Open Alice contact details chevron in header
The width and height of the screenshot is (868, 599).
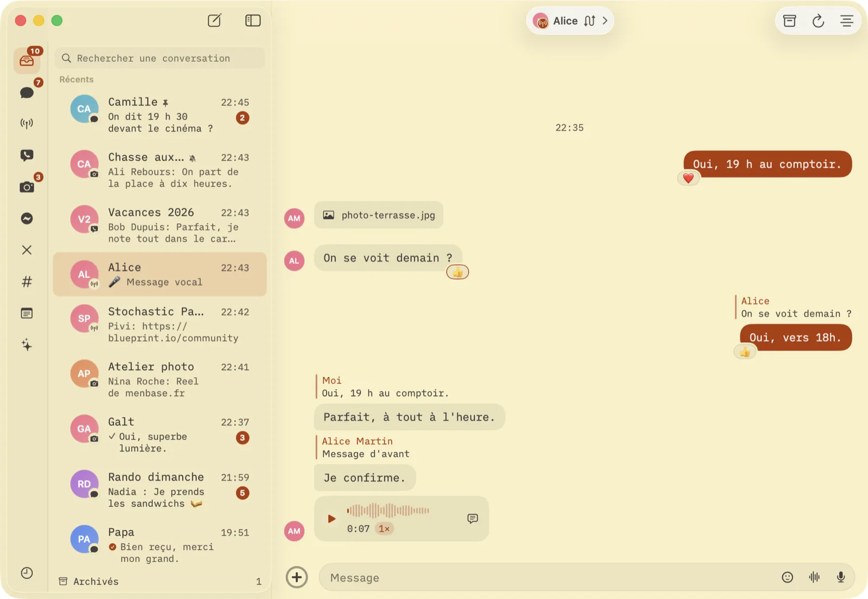pos(604,21)
